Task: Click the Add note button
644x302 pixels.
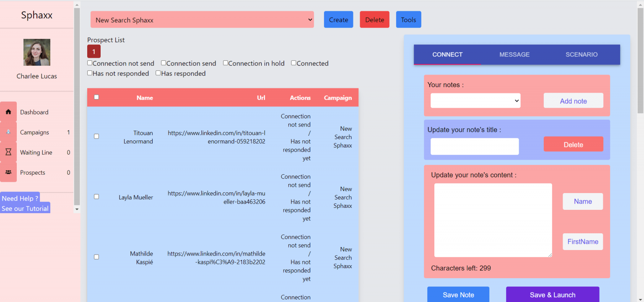Action: (x=574, y=101)
